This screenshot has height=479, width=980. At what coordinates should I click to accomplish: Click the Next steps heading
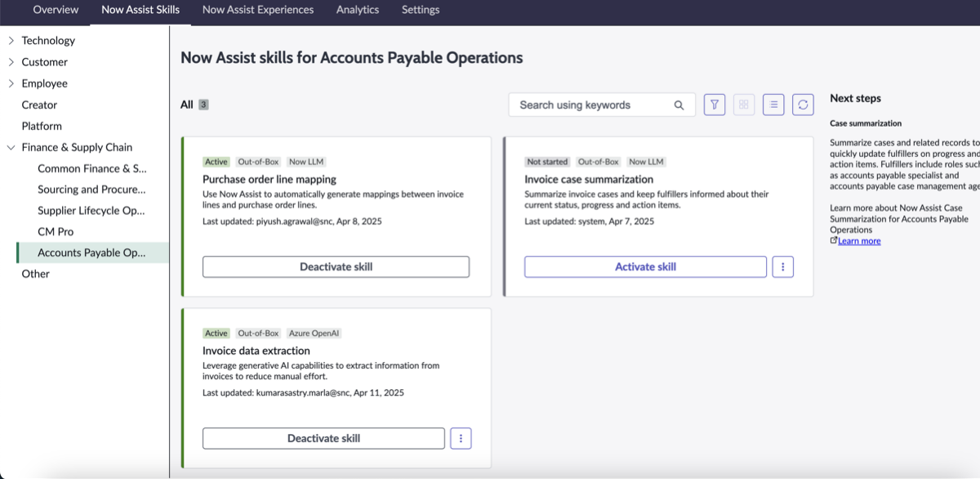click(855, 98)
